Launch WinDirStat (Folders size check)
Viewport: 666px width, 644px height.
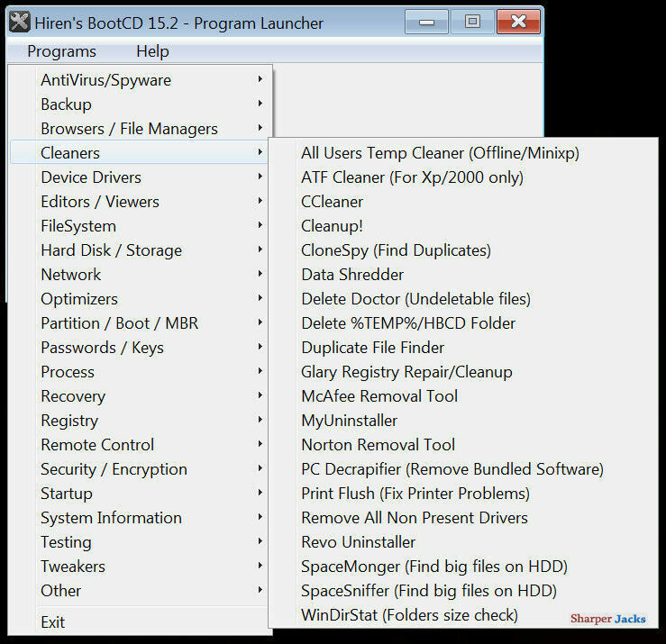point(463,614)
